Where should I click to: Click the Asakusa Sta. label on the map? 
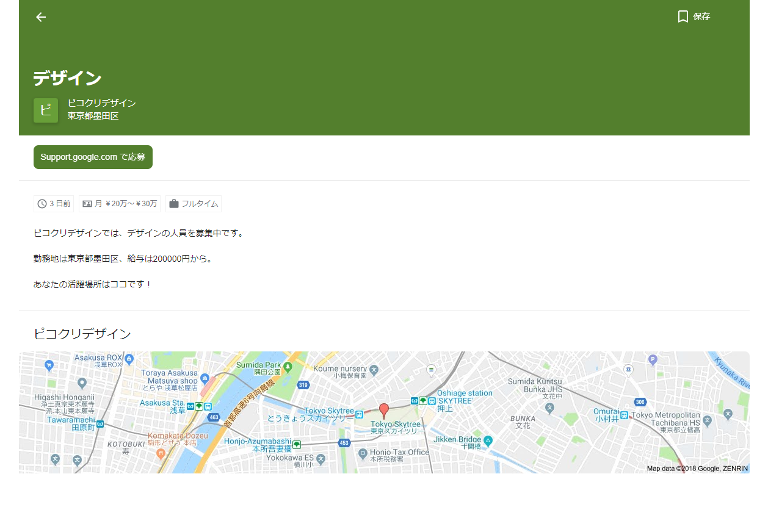(x=162, y=403)
